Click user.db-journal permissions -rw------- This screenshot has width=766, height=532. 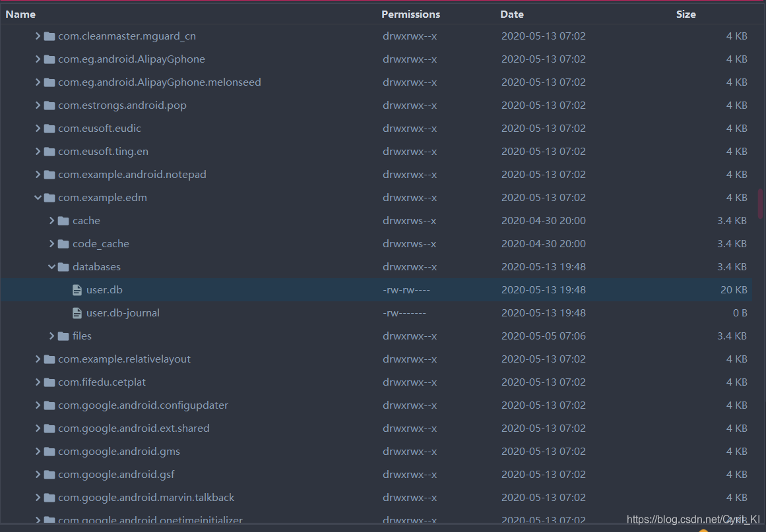coord(404,313)
